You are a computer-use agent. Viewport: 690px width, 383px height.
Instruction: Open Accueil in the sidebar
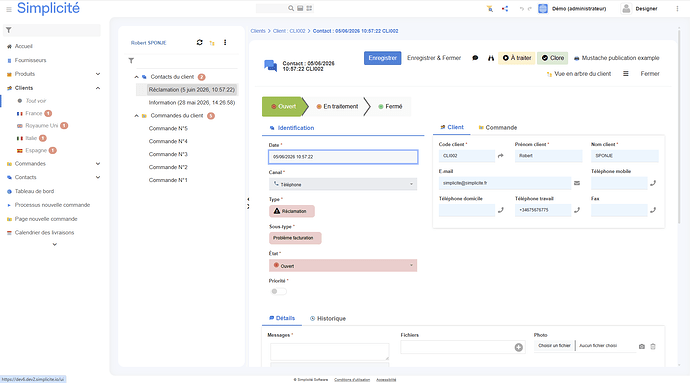pyautogui.click(x=24, y=46)
